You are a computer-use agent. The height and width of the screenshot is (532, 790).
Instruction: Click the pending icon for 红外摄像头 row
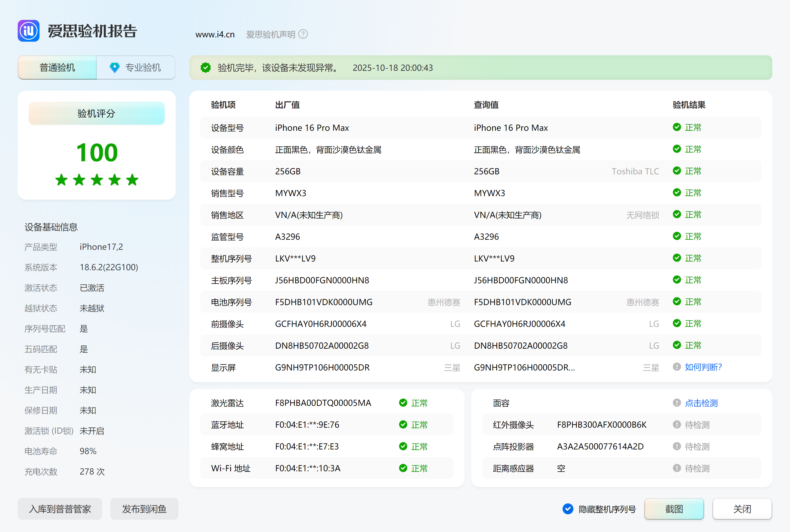pyautogui.click(x=677, y=424)
